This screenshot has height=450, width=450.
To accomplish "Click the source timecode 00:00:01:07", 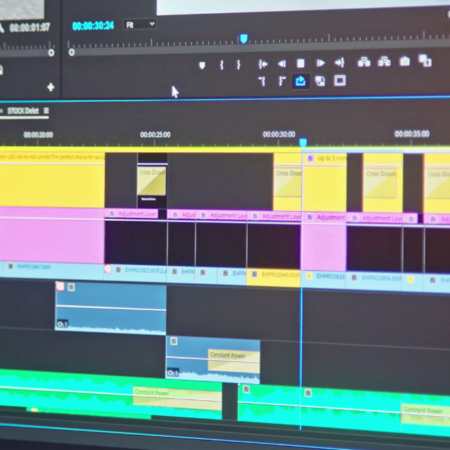I will pyautogui.click(x=30, y=27).
